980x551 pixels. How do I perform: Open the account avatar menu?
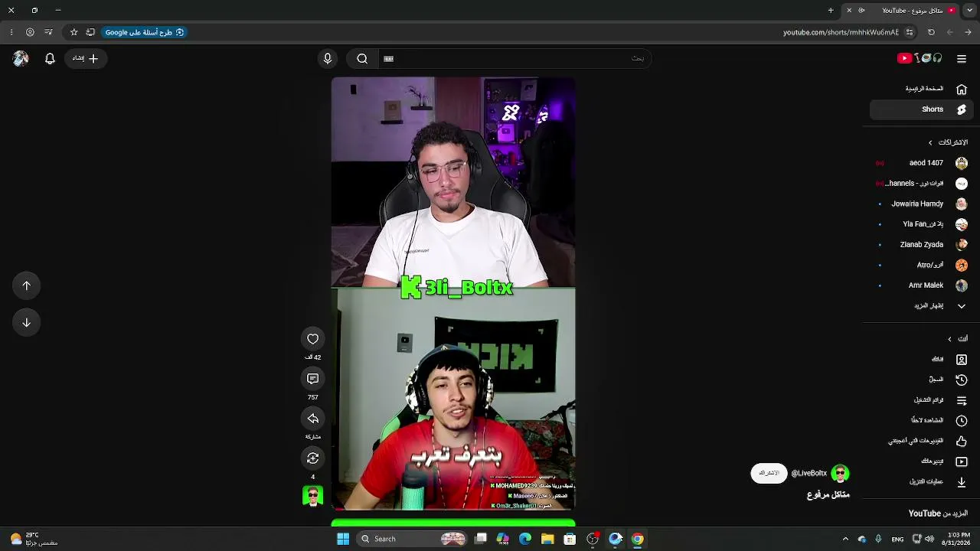pos(21,58)
